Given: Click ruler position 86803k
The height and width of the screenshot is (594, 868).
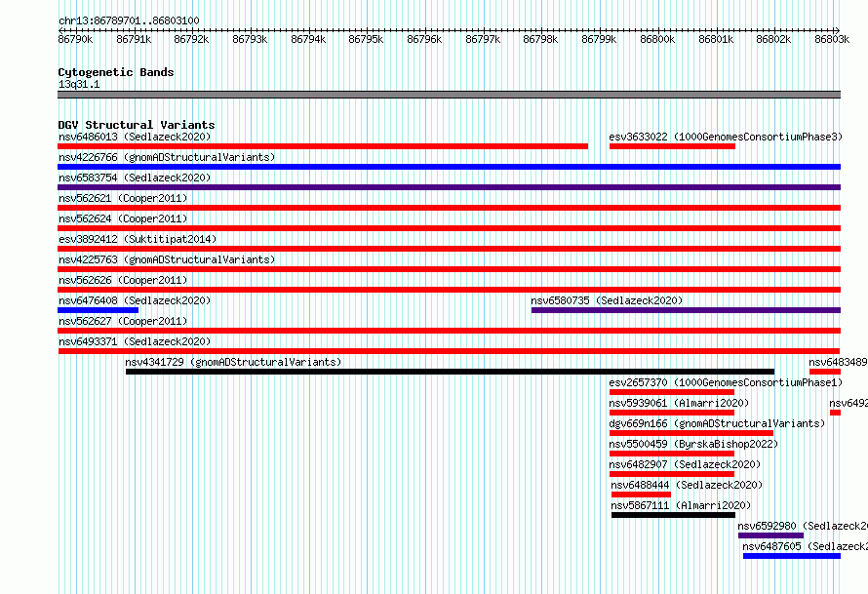Looking at the screenshot, I should [x=832, y=39].
